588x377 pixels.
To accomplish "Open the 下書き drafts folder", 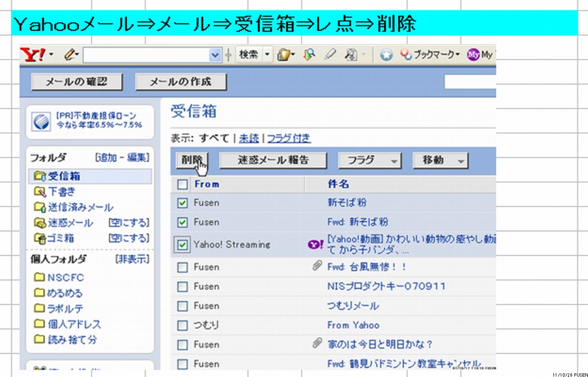I will click(x=61, y=192).
